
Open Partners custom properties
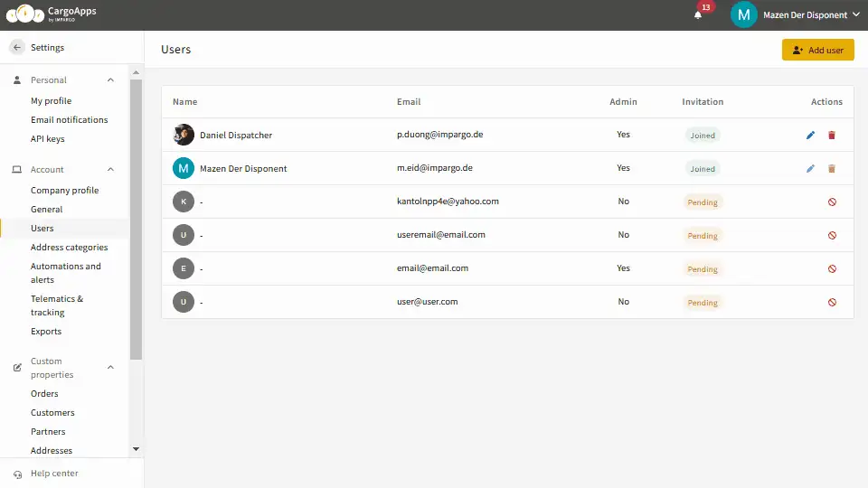pyautogui.click(x=48, y=432)
